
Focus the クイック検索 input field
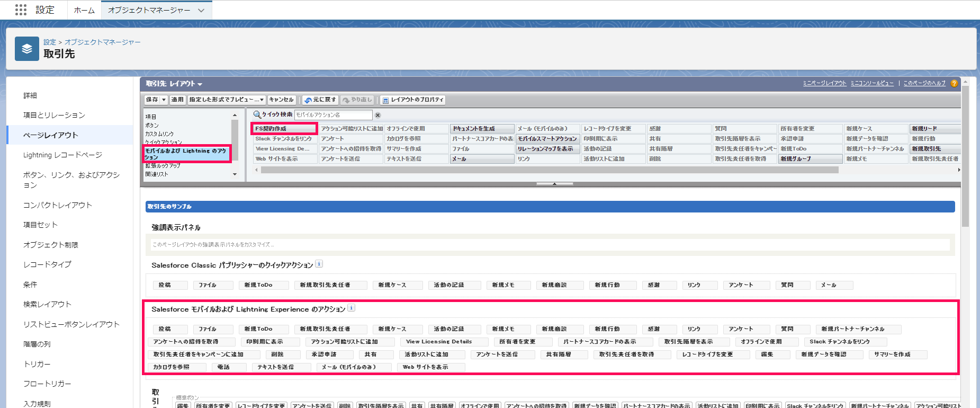pos(334,115)
